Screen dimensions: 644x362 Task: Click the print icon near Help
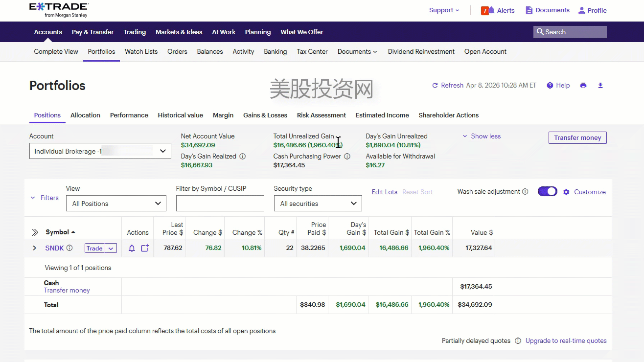(583, 86)
